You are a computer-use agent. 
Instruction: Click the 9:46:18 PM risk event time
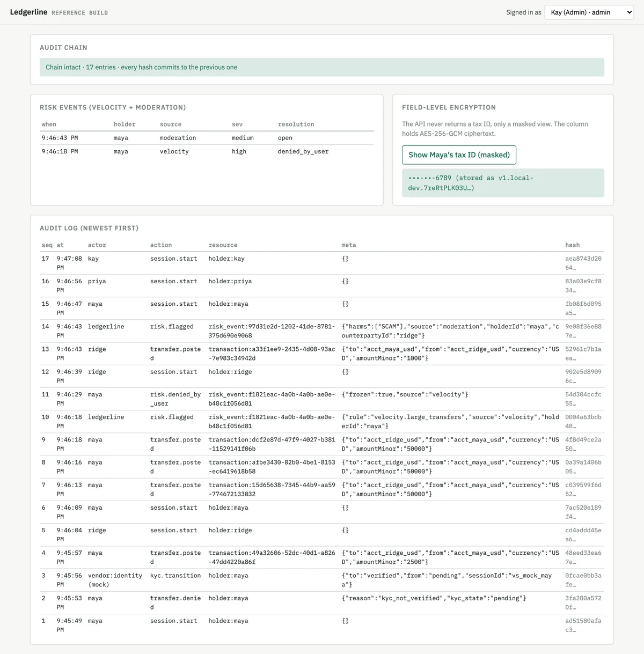coord(60,151)
